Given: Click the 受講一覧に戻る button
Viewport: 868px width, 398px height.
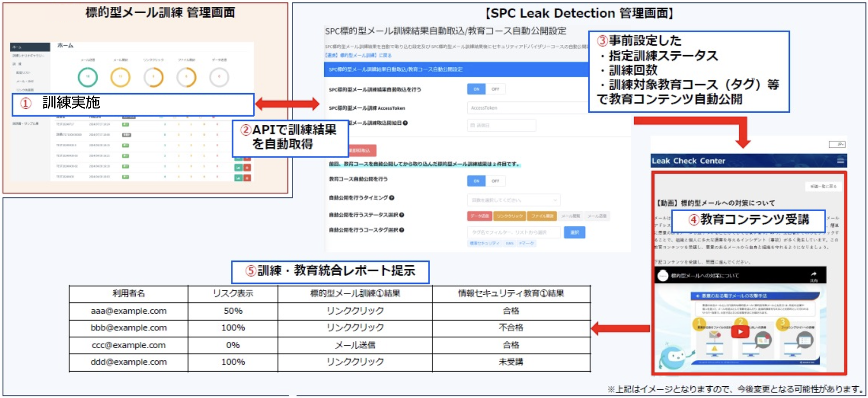Looking at the screenshot, I should click(823, 186).
